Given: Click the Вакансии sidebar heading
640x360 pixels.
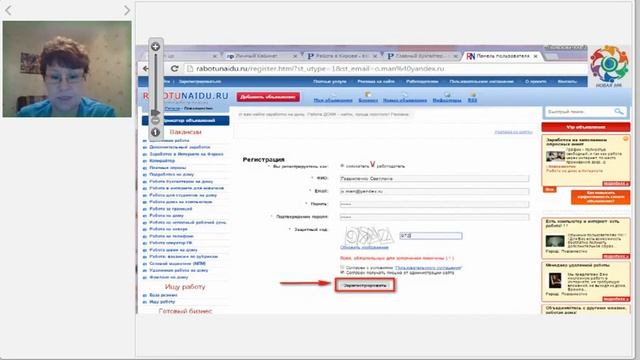Looking at the screenshot, I should click(x=185, y=132).
